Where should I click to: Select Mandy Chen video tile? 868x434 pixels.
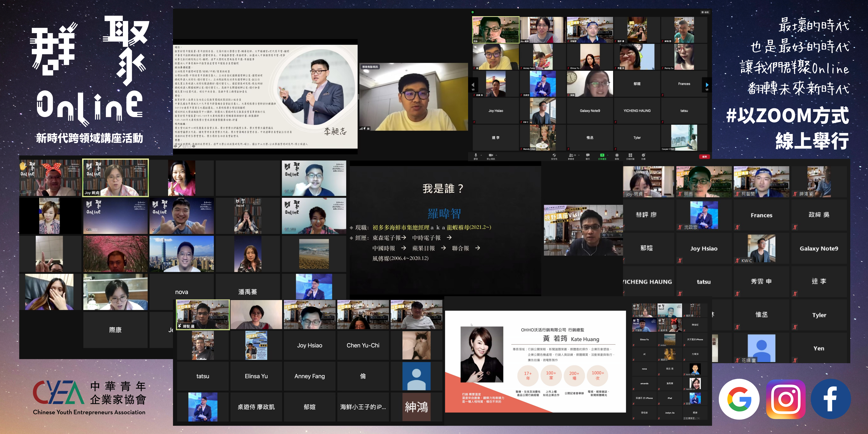(543, 138)
